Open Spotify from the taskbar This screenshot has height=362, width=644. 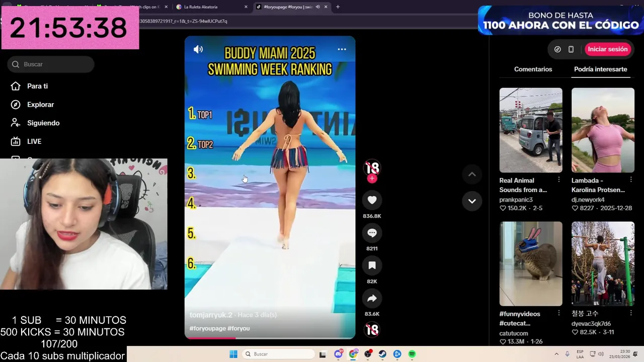coord(412,354)
